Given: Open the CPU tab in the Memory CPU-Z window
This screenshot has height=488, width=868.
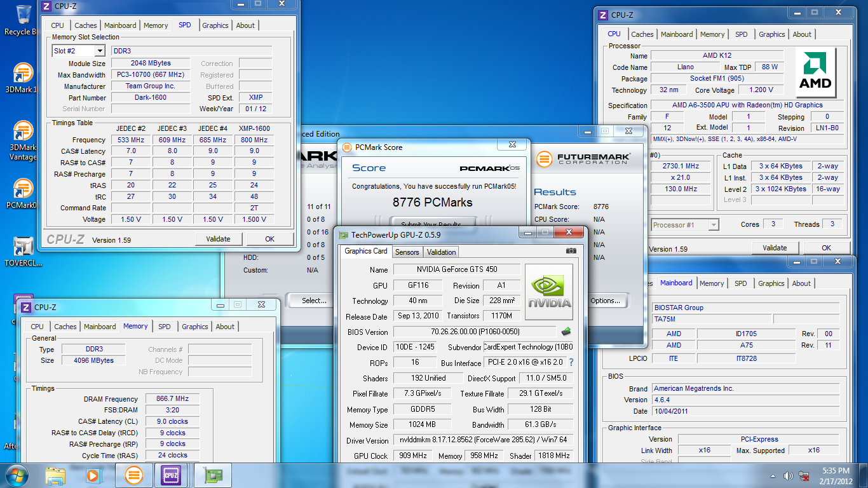Looking at the screenshot, I should pyautogui.click(x=37, y=327).
